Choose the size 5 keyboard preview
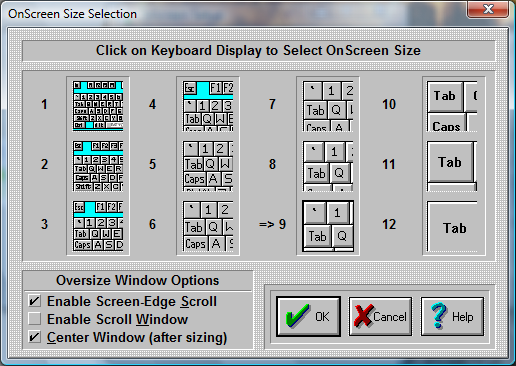516x366 pixels. (208, 166)
